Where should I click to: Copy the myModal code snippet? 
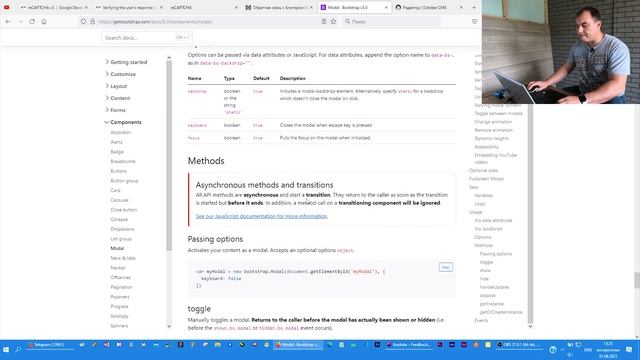445,267
